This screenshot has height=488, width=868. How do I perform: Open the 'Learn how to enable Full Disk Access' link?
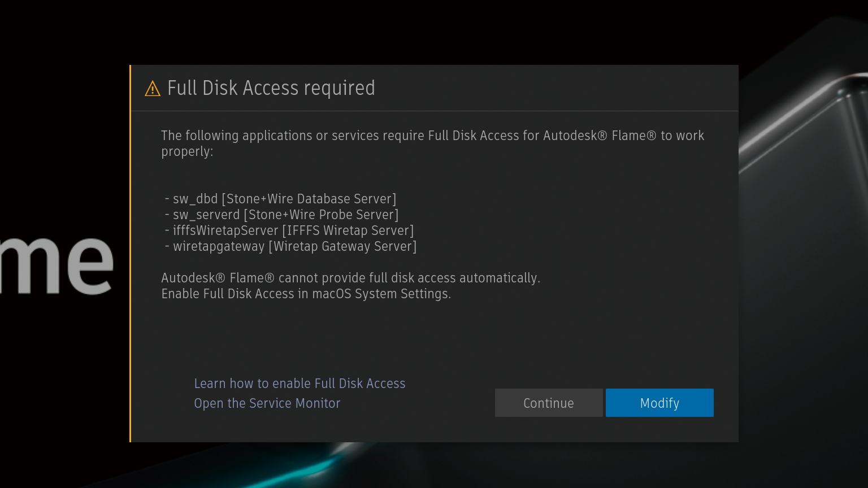click(300, 384)
